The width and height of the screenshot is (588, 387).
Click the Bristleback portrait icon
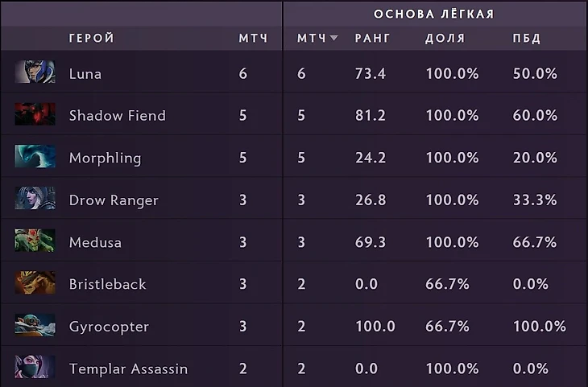click(35, 283)
